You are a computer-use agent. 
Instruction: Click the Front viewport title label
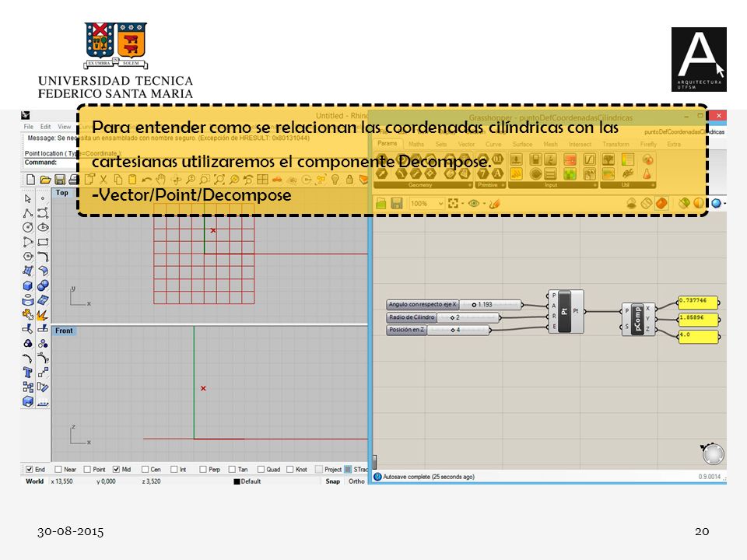click(x=65, y=331)
